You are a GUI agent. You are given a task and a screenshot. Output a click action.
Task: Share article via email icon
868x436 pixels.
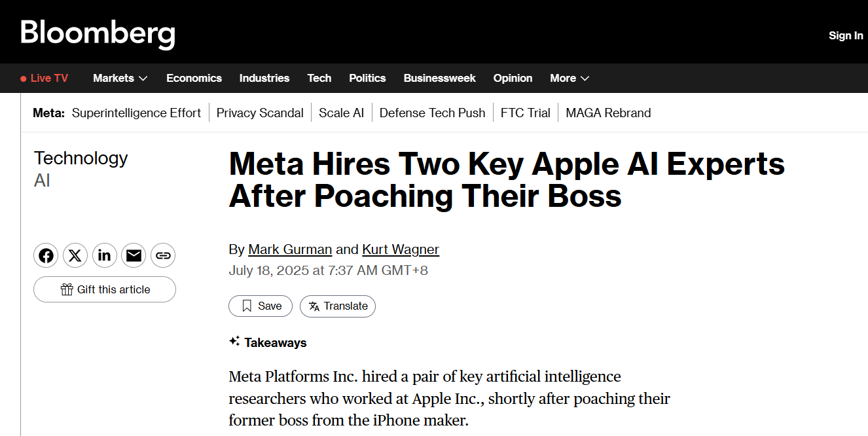coord(134,255)
